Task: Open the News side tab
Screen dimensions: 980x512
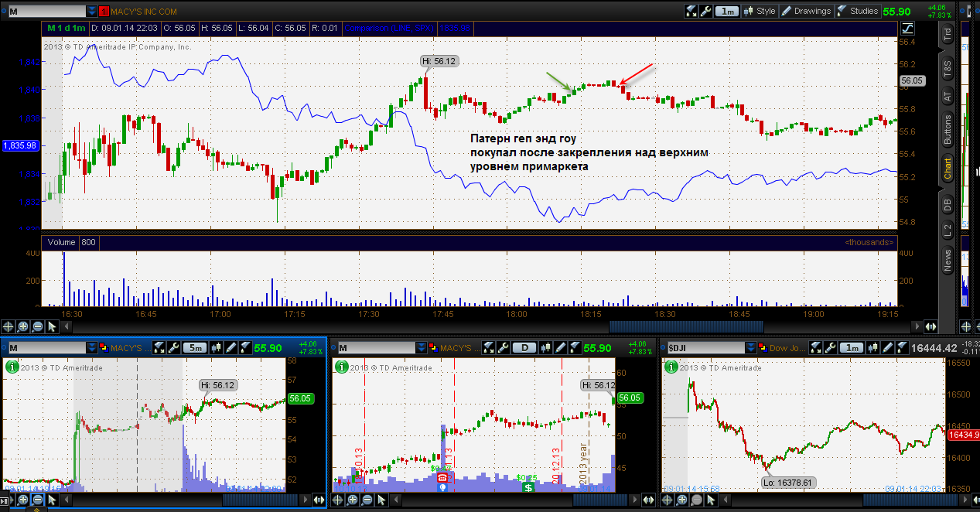Action: coord(948,261)
